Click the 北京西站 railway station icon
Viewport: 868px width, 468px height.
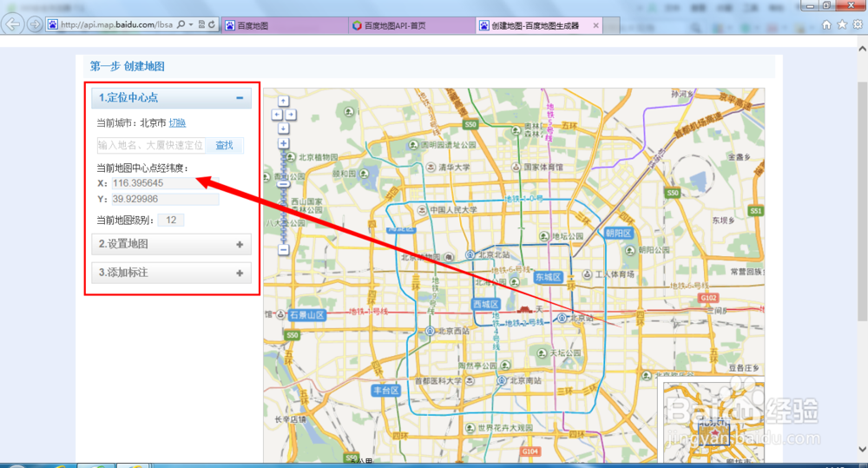pos(431,331)
